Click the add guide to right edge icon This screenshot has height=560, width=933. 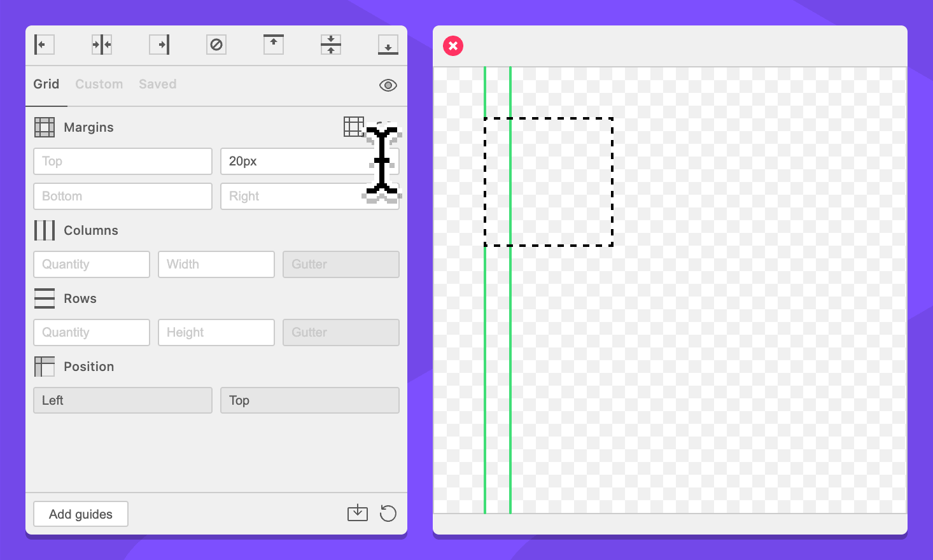click(159, 45)
